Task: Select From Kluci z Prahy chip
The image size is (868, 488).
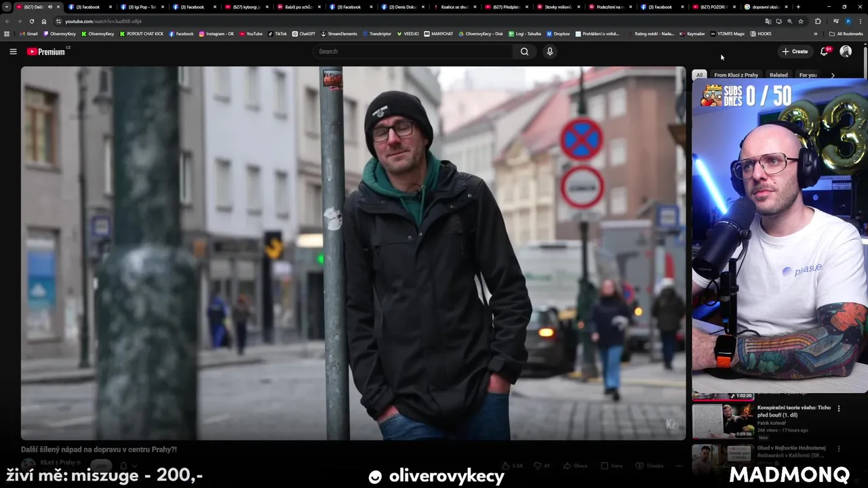Action: point(736,75)
